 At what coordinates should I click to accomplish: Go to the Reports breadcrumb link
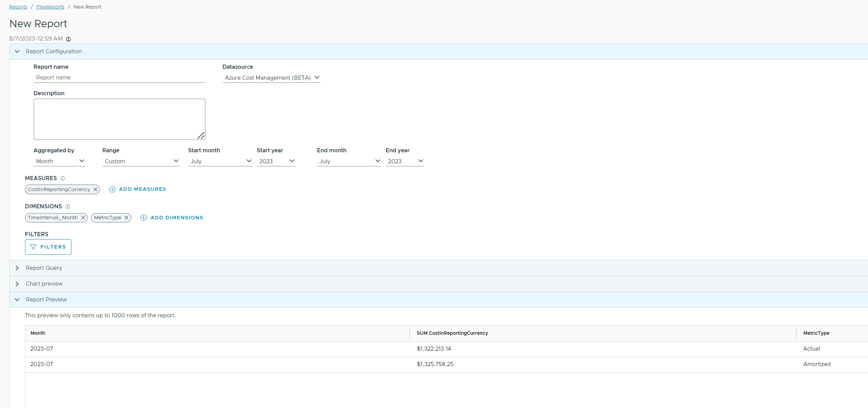18,7
